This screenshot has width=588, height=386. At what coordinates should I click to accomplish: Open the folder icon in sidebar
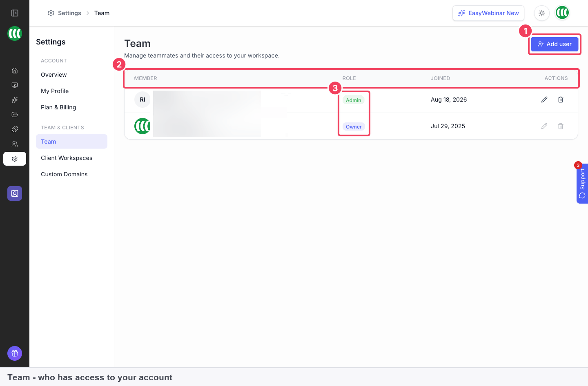(x=15, y=115)
